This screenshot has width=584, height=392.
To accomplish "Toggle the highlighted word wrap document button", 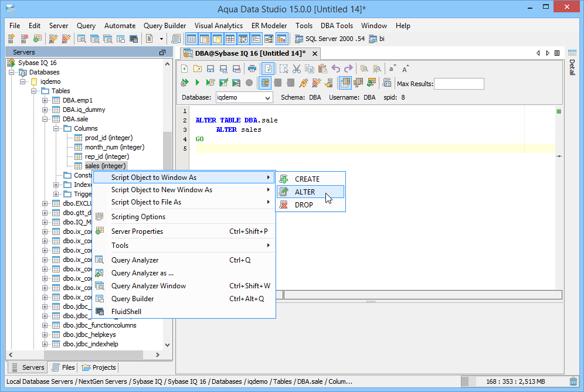I will point(268,69).
